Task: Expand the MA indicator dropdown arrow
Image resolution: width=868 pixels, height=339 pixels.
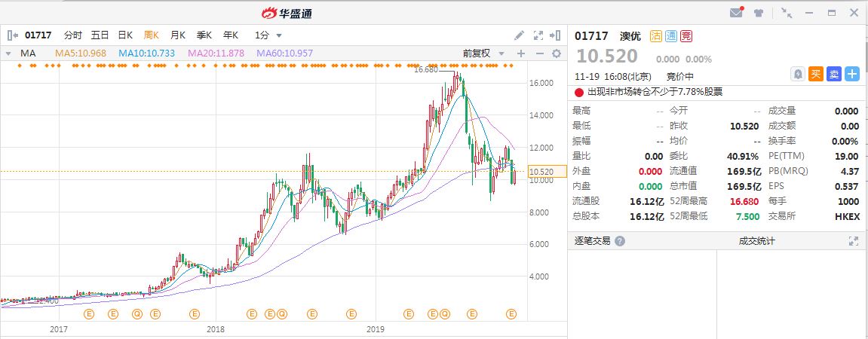Action: (8, 53)
